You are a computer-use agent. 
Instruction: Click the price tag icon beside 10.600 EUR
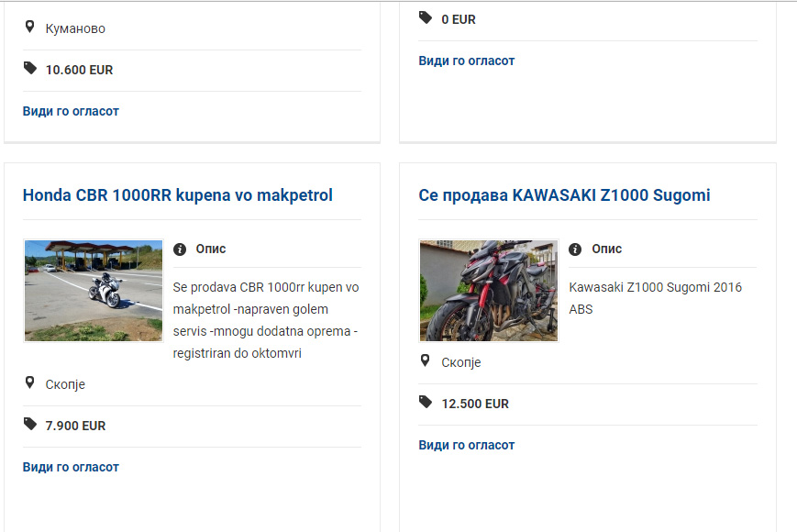click(30, 68)
